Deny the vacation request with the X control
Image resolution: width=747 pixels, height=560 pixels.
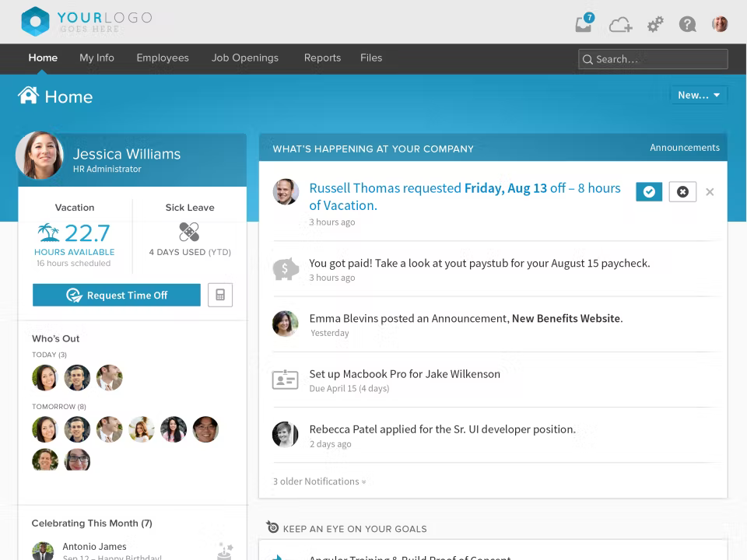[x=682, y=191]
